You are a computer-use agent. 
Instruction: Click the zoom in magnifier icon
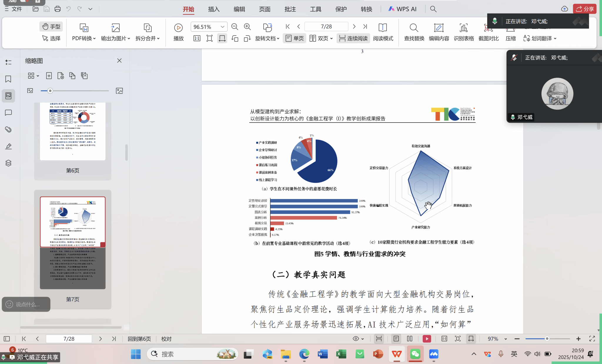point(247,27)
